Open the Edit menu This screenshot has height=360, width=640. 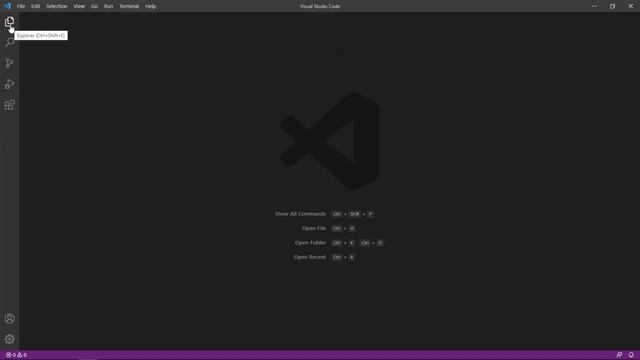pyautogui.click(x=36, y=6)
